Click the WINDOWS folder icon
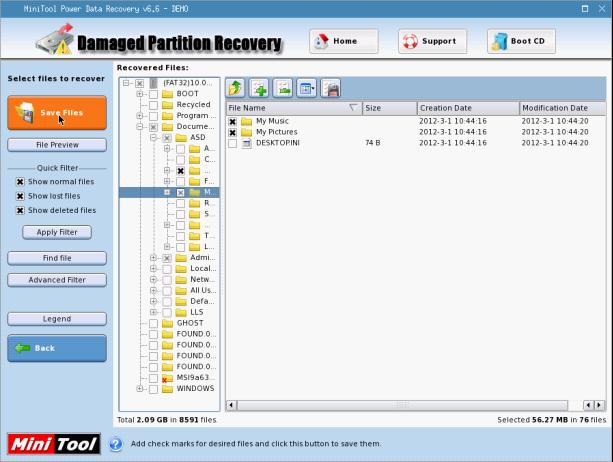This screenshot has width=613, height=462. [167, 389]
